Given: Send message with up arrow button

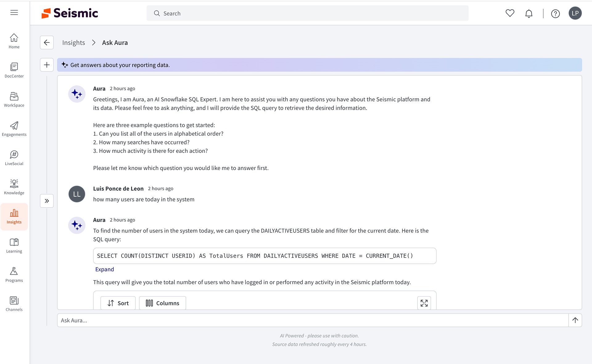Looking at the screenshot, I should coord(575,320).
